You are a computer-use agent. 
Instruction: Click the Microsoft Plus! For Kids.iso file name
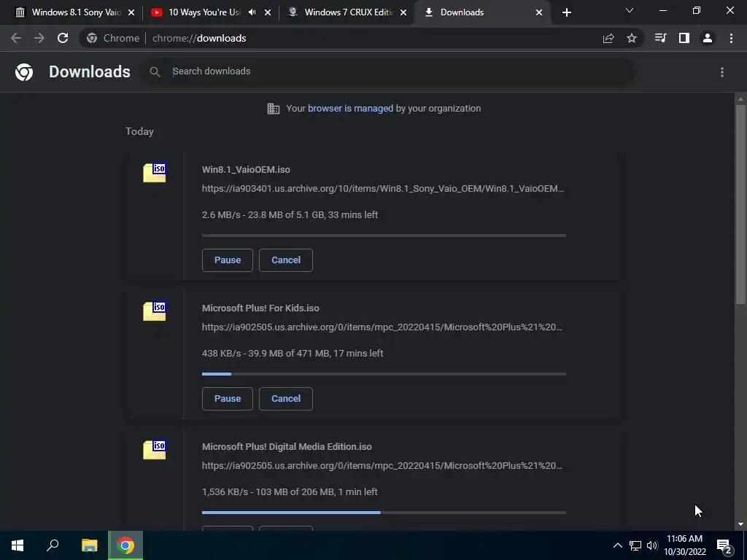260,308
